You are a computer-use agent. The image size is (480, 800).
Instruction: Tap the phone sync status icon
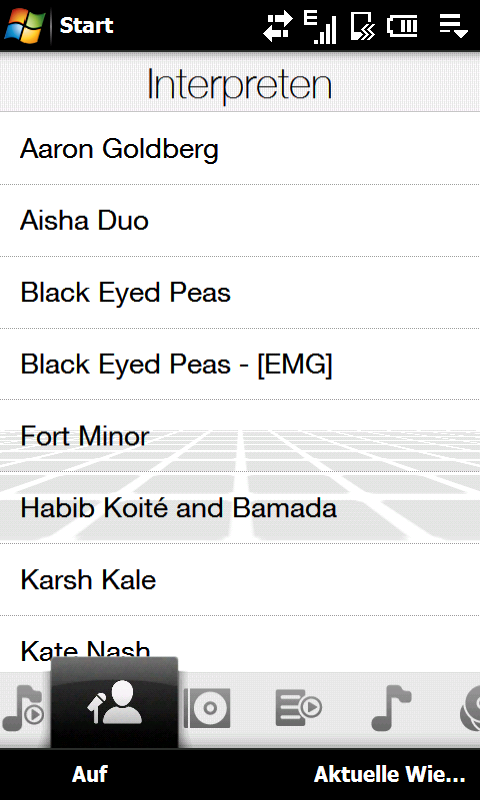pos(363,27)
